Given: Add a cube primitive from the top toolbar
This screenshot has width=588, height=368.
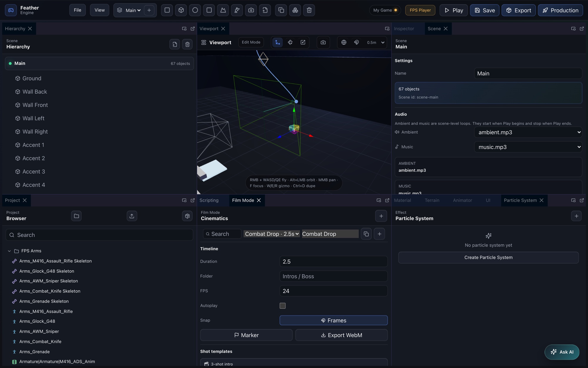Looking at the screenshot, I should 181,10.
